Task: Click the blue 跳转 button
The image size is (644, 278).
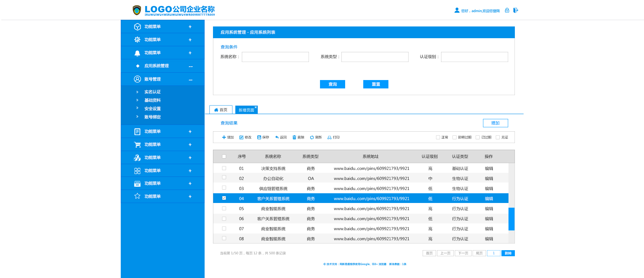Action: (x=508, y=253)
